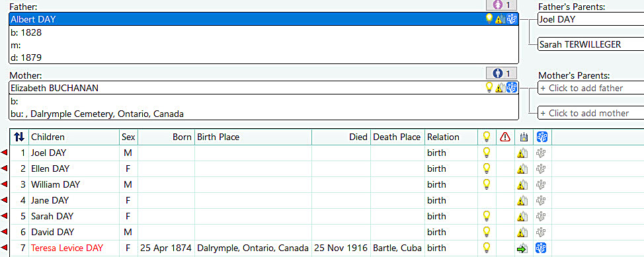This screenshot has height=257, width=644.
Task: Click the red arrow beside David DAY row
Action: pos(5,232)
